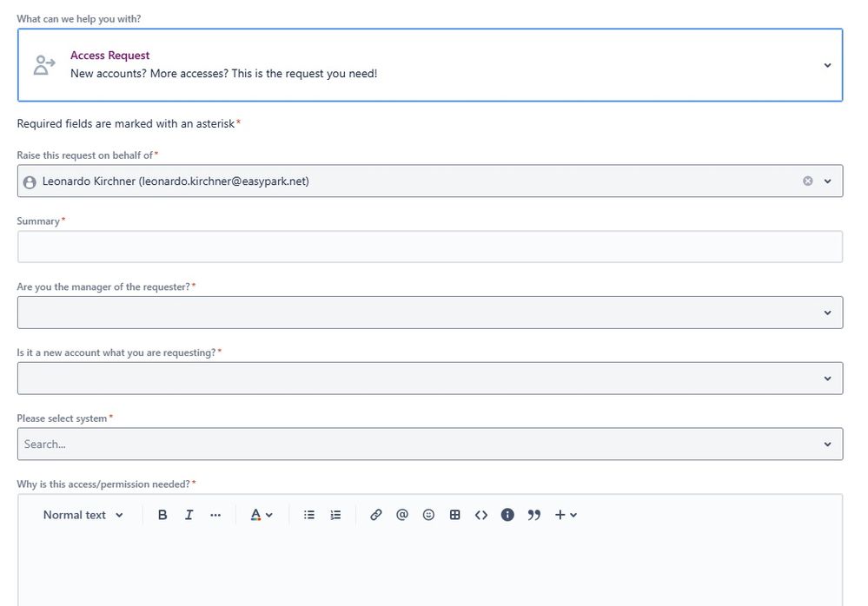Clear the selected requester Leonardo Kirchner
868x606 pixels.
pos(808,181)
